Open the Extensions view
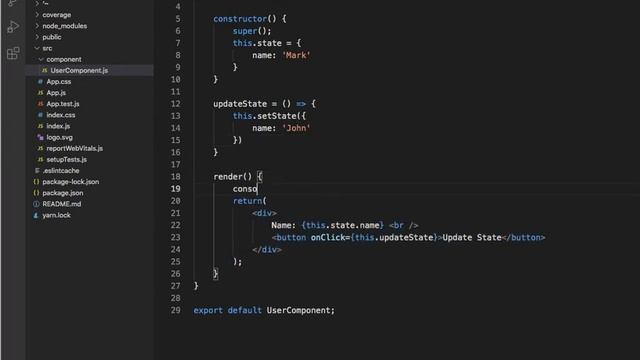Screen dimensions: 640x360 (x=13, y=53)
